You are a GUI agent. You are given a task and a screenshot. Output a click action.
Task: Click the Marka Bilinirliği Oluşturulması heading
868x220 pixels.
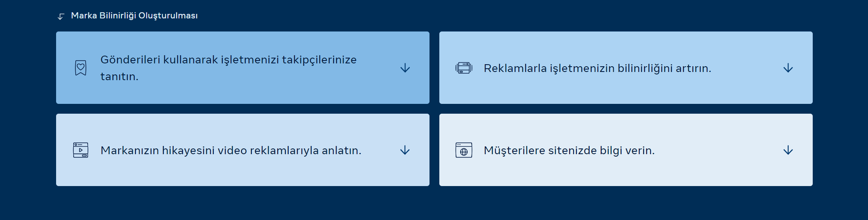pyautogui.click(x=134, y=16)
